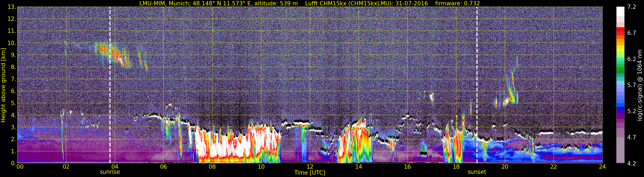Screen dimensions: 644x177
Task: Click the 'Height above ground [km]' axis label
Action: [x=3, y=85]
